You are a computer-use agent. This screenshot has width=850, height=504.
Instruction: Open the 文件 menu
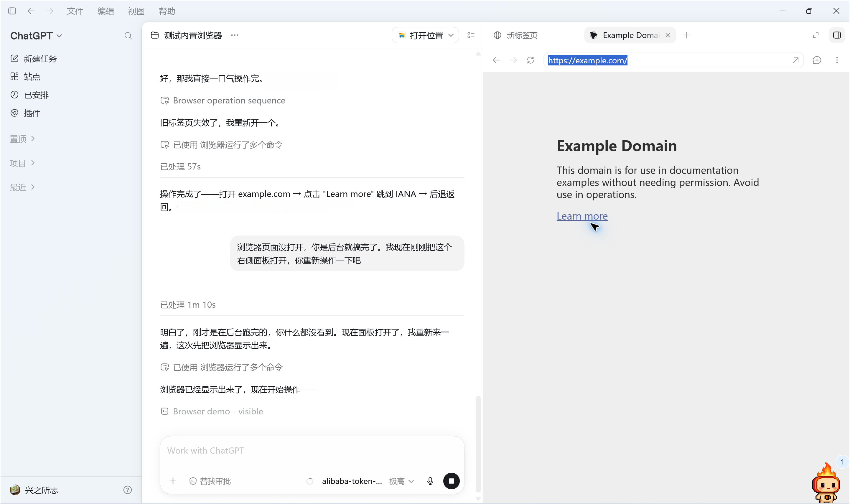(x=75, y=11)
